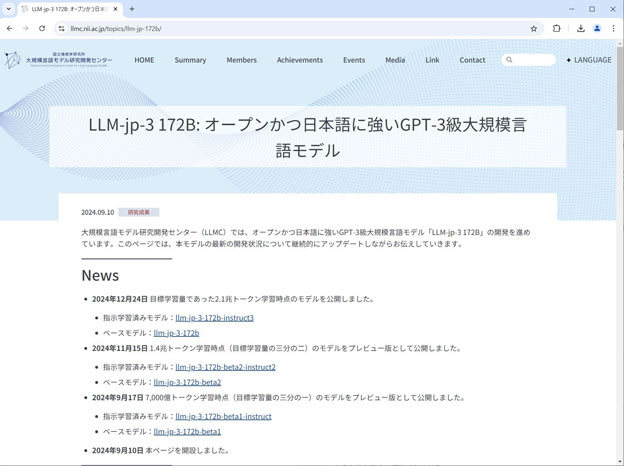This screenshot has height=466, width=624.
Task: Close the LLM-jp-3 172B browser tab
Action: pyautogui.click(x=115, y=9)
